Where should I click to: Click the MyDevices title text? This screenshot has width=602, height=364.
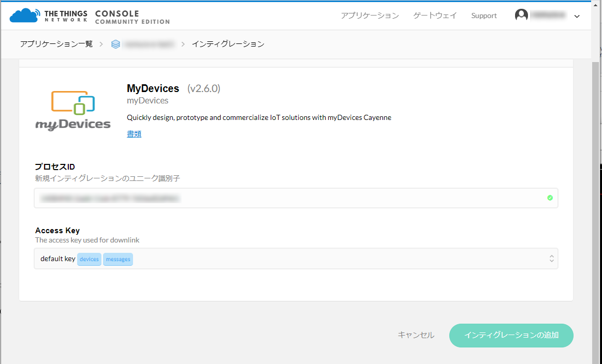tap(153, 88)
